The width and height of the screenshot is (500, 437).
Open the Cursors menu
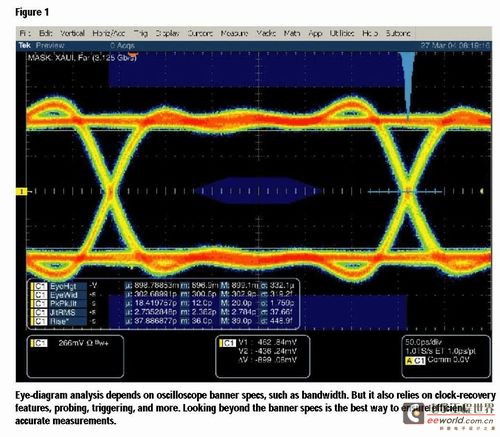click(x=200, y=33)
